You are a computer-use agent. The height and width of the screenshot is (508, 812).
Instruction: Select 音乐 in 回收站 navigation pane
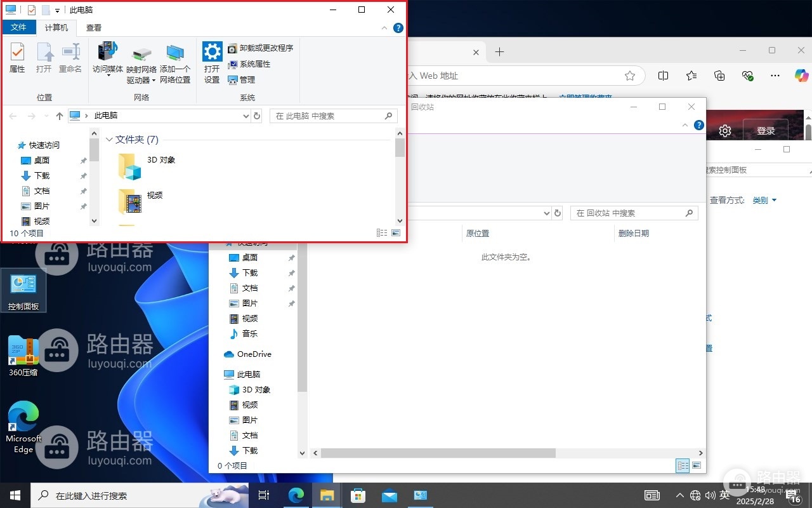click(x=250, y=333)
